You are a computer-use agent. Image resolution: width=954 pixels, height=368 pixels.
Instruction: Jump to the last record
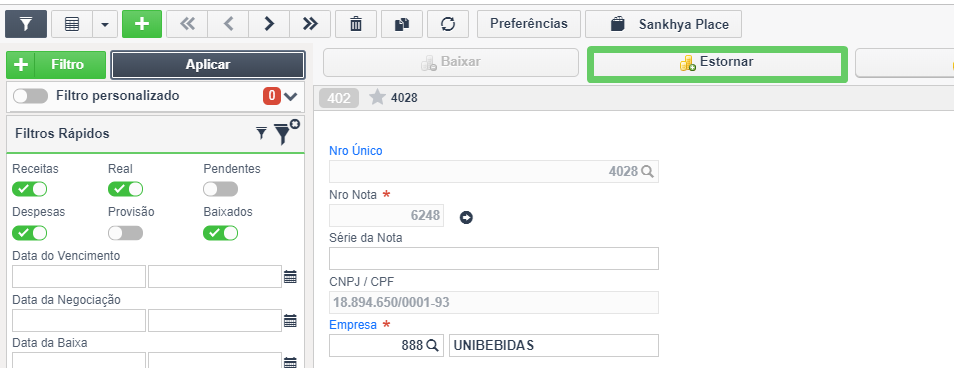(310, 24)
